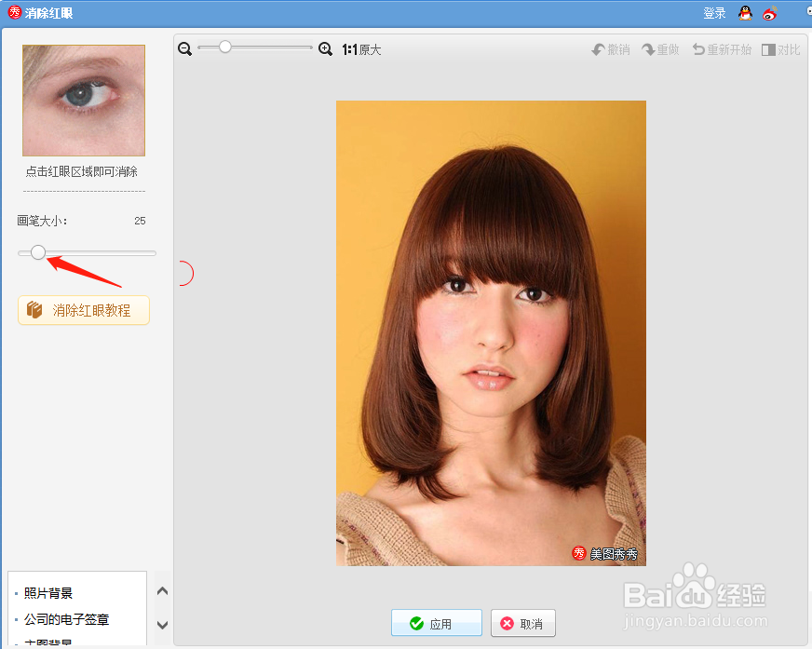Apply red-eye removal with 应用 button

pos(436,623)
